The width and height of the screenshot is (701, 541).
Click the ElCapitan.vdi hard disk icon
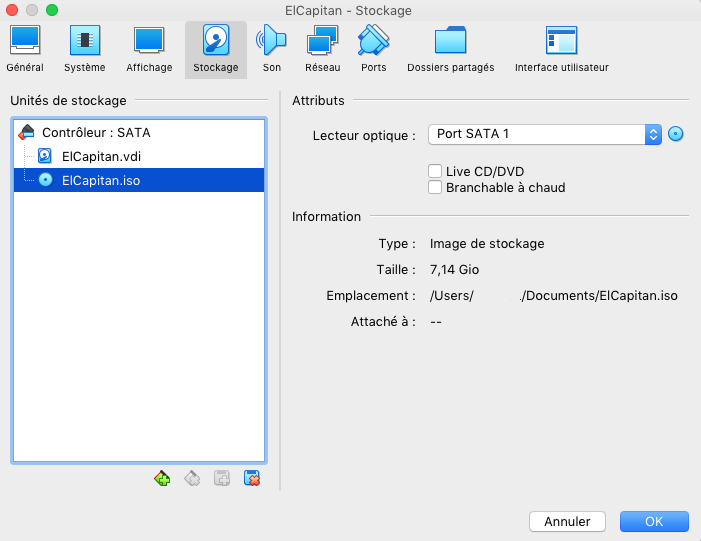[x=45, y=156]
